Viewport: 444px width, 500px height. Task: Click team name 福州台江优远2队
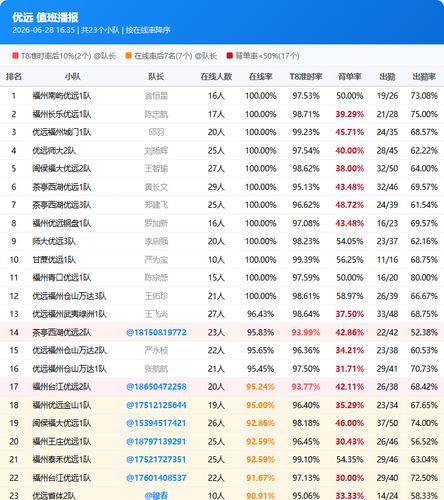[62, 387]
